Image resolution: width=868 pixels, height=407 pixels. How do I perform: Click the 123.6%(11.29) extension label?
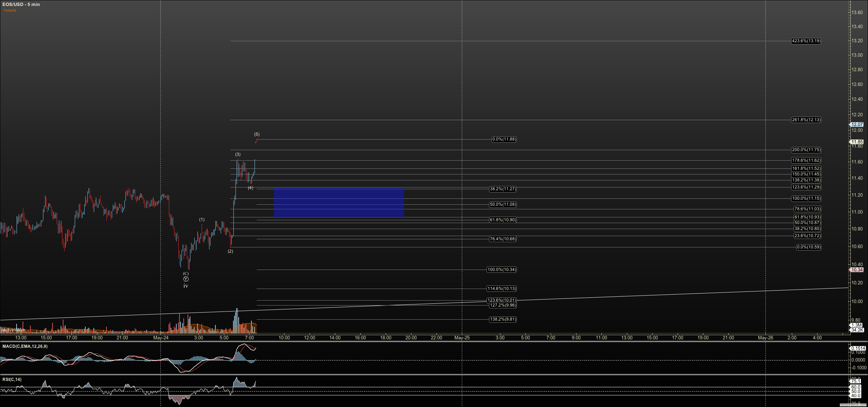click(x=806, y=187)
